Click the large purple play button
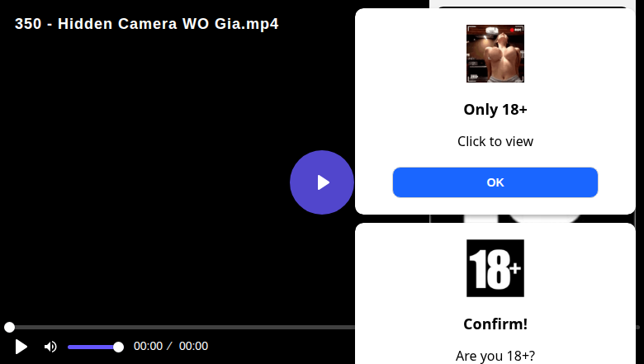This screenshot has height=364, width=644. coord(322,182)
